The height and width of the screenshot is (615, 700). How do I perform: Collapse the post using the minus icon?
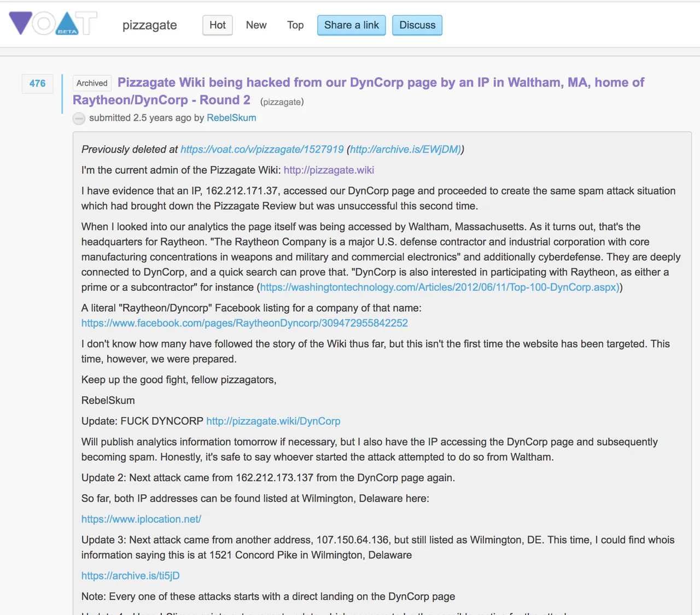(79, 118)
